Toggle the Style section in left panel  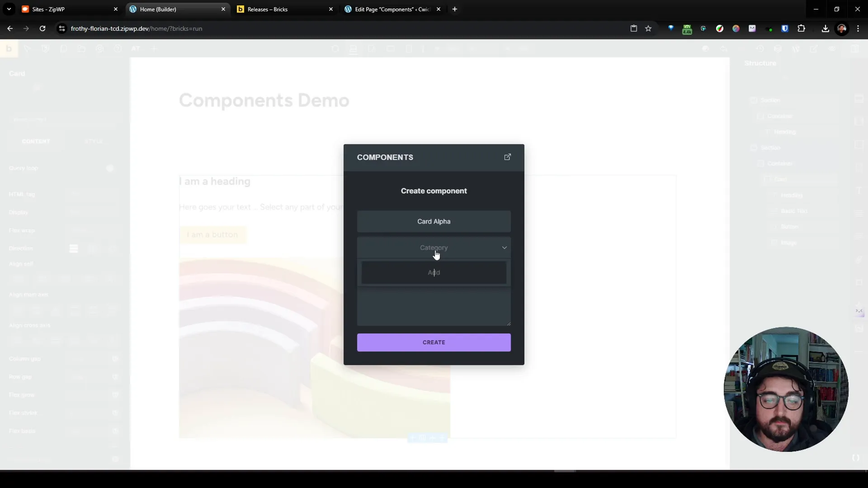93,141
